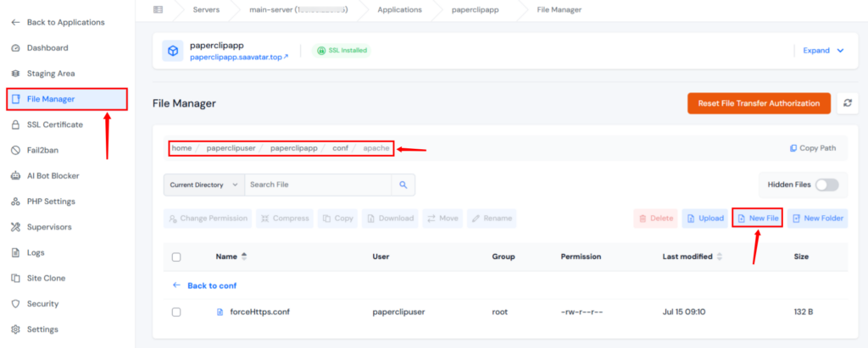This screenshot has width=868, height=348.
Task: Click Reset File Transfer Authorization button
Action: 759,103
